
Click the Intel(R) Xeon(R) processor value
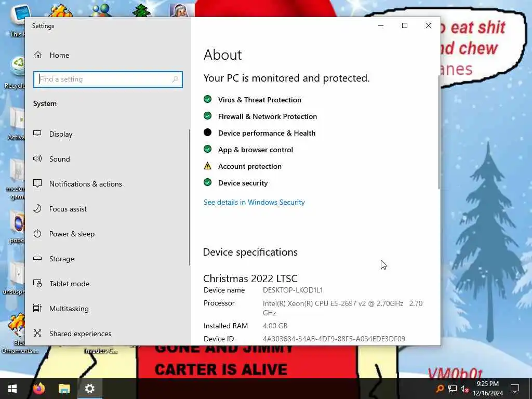[x=343, y=308]
